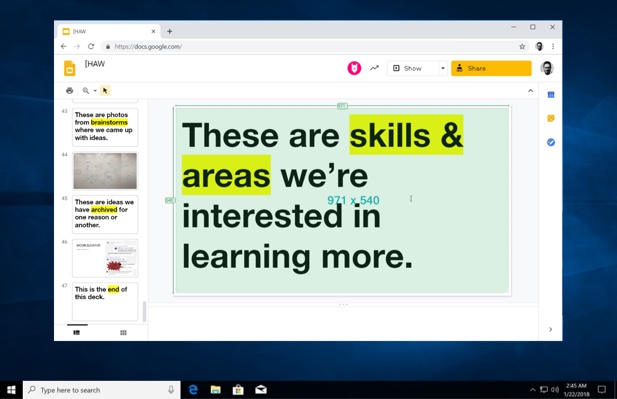The image size is (617, 399).
Task: Open the activity trend arrow icon
Action: click(374, 68)
